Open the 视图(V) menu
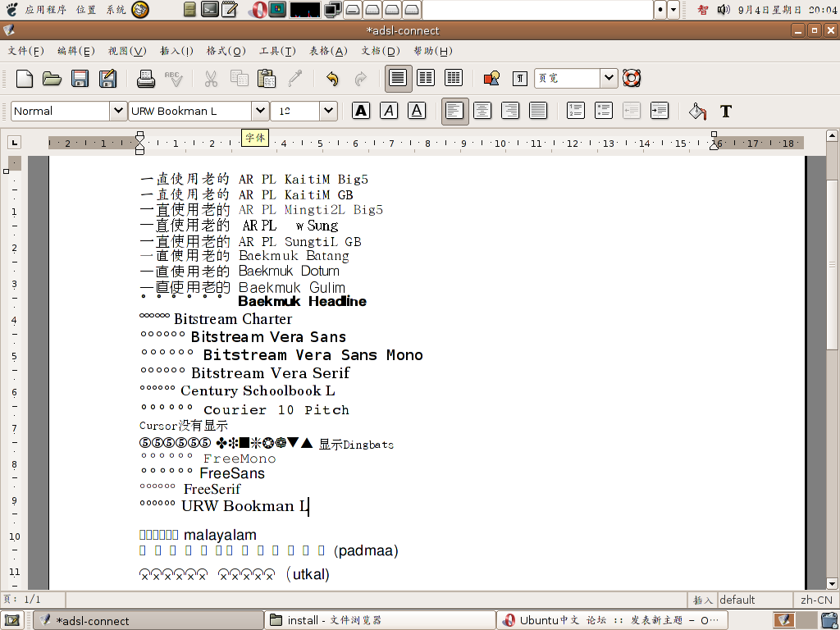840x630 pixels. pos(127,51)
